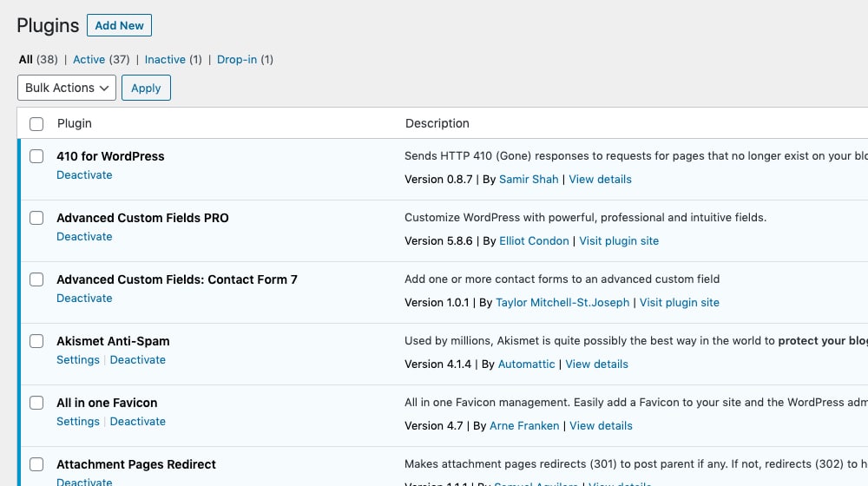Click the Apply button

click(x=146, y=88)
